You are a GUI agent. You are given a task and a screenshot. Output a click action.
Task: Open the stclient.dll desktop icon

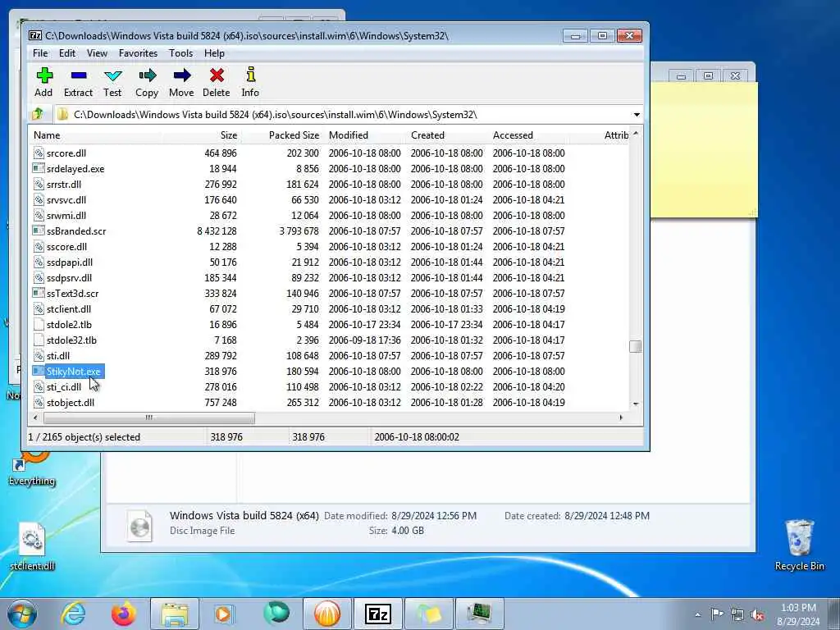point(32,546)
